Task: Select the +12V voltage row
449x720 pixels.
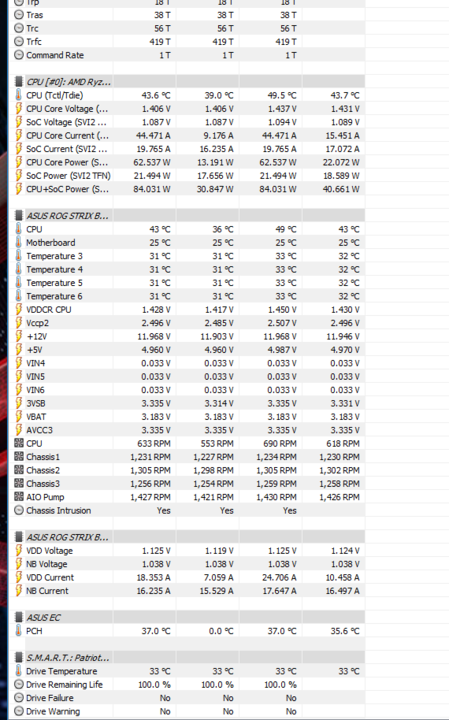Action: [x=187, y=336]
